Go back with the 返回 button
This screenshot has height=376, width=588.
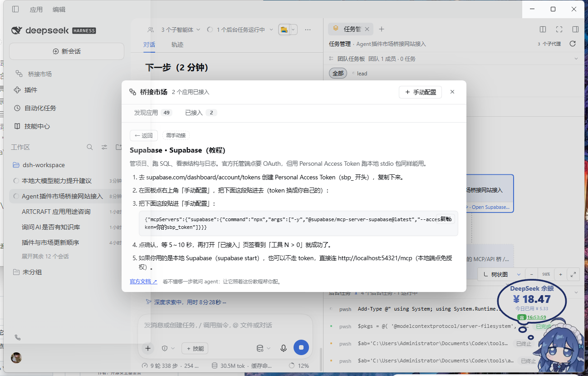tap(143, 135)
